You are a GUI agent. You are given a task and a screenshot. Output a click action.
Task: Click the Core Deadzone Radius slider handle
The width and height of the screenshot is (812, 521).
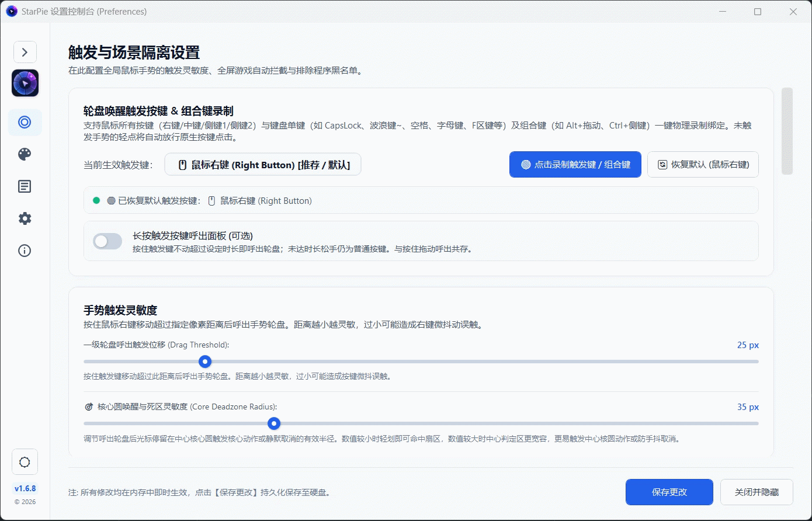273,423
